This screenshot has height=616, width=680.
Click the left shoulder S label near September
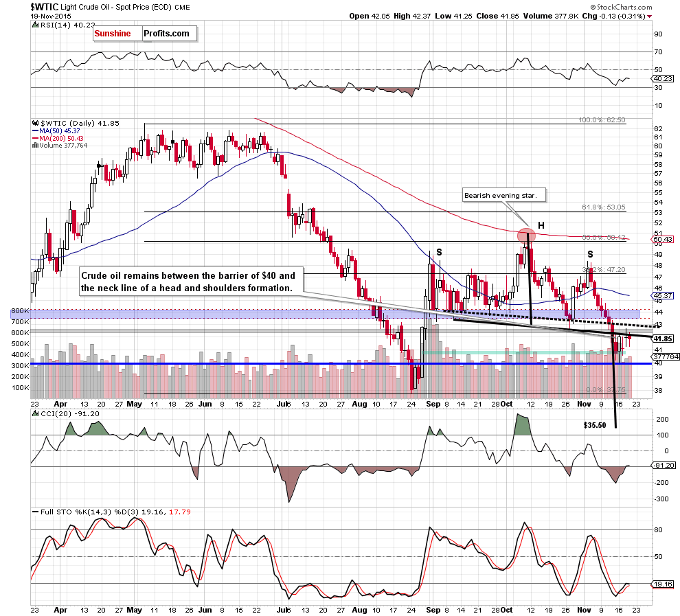pos(439,252)
